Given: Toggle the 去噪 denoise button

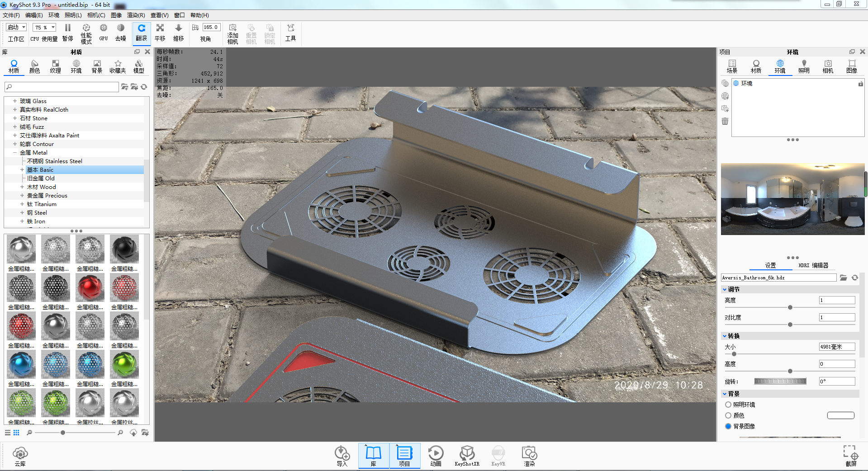Looking at the screenshot, I should tap(120, 33).
